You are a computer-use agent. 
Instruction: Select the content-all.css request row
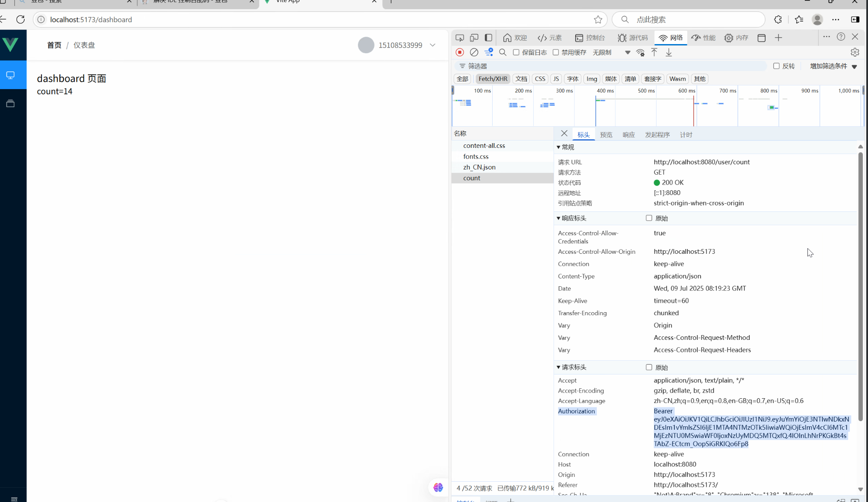(x=502, y=146)
